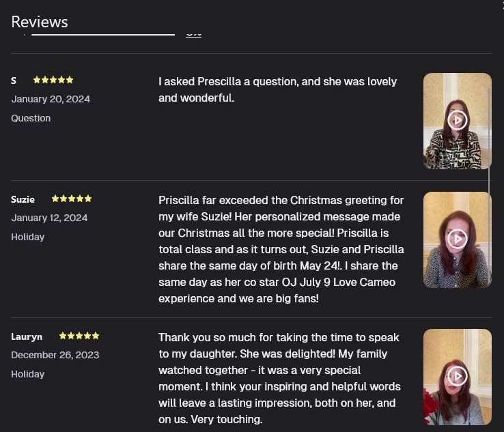Click the five-star rating next to Suzie
The height and width of the screenshot is (432, 504).
point(72,199)
